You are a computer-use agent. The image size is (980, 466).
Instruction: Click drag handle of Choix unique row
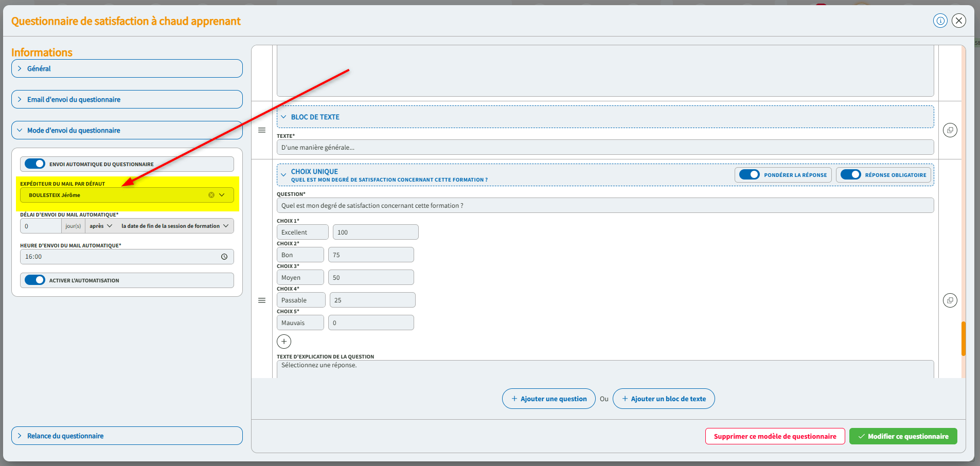pos(262,300)
